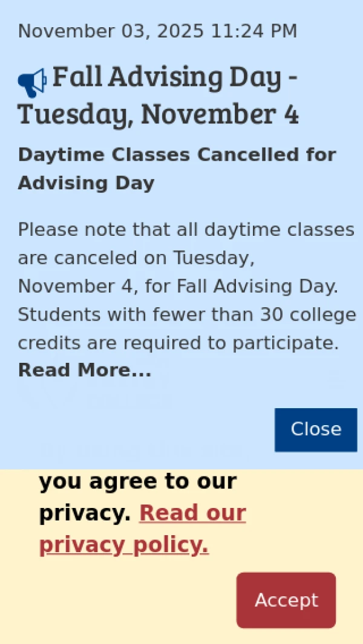The image size is (363, 644).
Task: Open the Read our privacy policy link
Action: [x=143, y=529]
